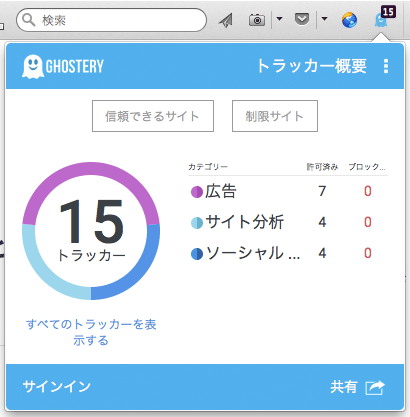
Task: Click the magnifier icon in search box
Action: click(x=29, y=20)
